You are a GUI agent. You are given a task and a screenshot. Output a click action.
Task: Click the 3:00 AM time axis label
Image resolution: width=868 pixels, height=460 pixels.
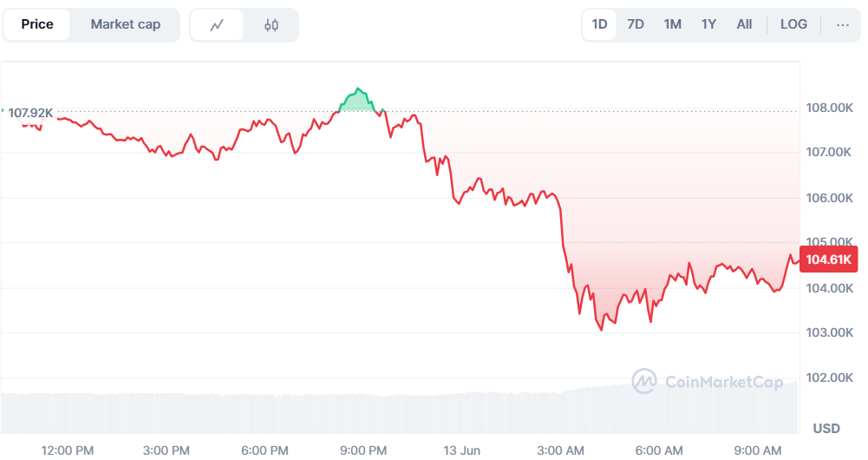coord(561,450)
